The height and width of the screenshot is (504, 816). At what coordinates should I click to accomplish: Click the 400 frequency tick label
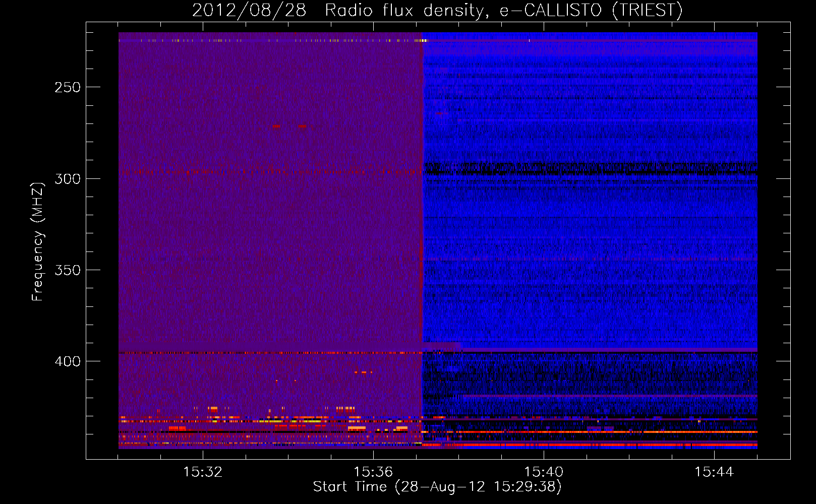point(68,361)
